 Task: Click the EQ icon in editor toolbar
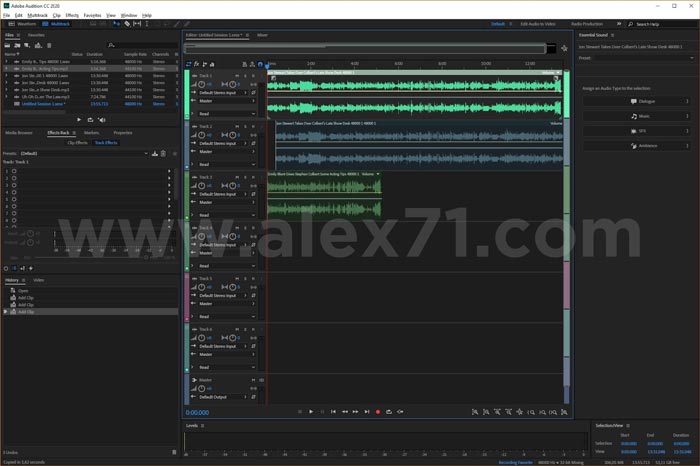point(212,64)
